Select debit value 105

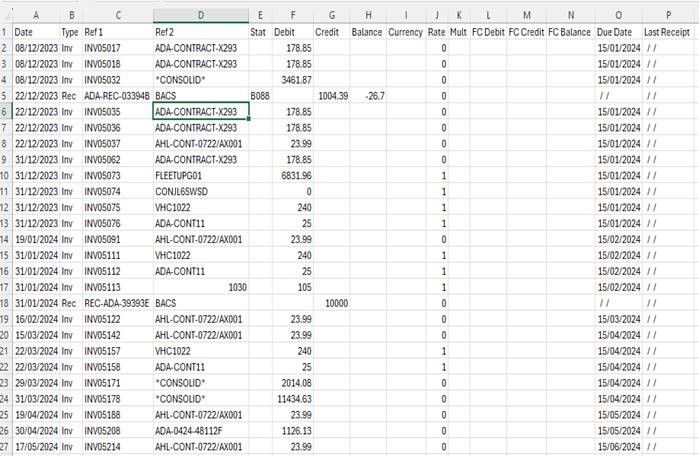click(293, 288)
